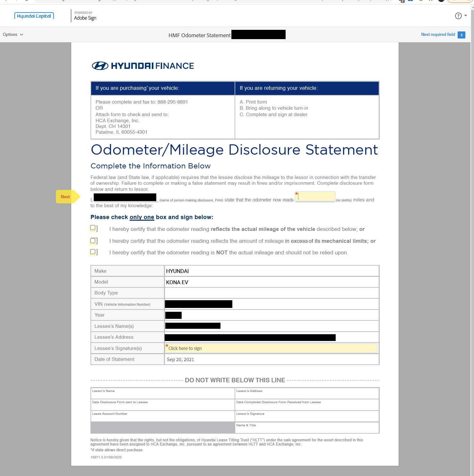Check the 'NOT the actual mileage' box

click(93, 252)
